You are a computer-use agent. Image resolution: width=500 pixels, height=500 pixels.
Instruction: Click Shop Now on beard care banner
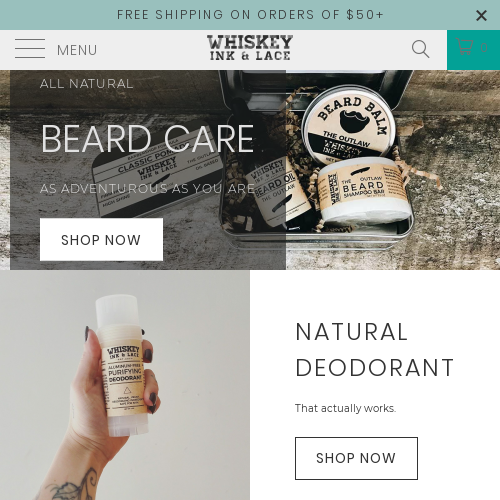tap(101, 240)
